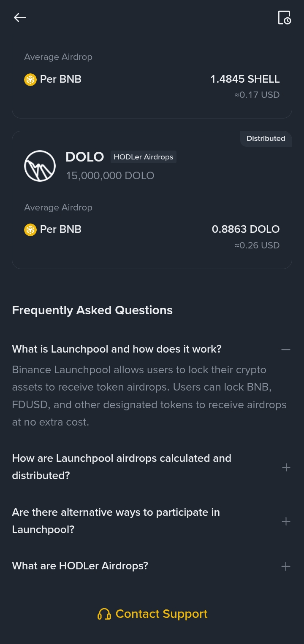The height and width of the screenshot is (644, 304).
Task: Collapse the Launchpool answer via minus icon
Action: click(x=286, y=350)
